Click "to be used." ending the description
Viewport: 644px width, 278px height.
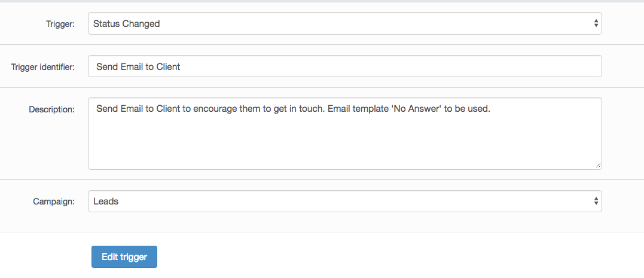pos(471,110)
